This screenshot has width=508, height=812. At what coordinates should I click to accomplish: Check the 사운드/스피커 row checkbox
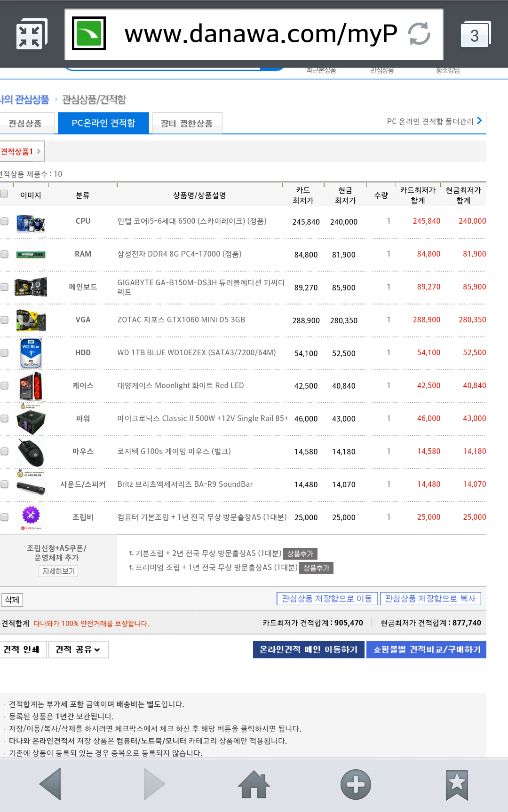click(x=4, y=484)
